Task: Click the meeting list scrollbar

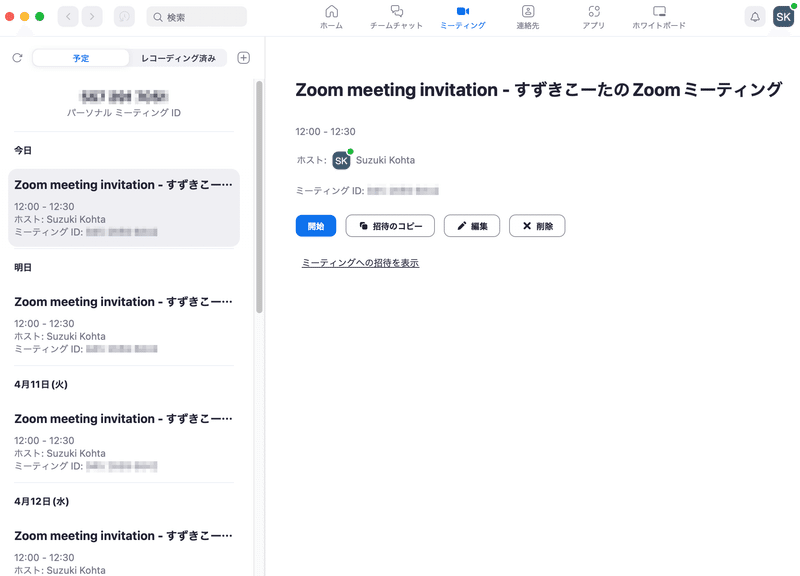Action: point(259,197)
